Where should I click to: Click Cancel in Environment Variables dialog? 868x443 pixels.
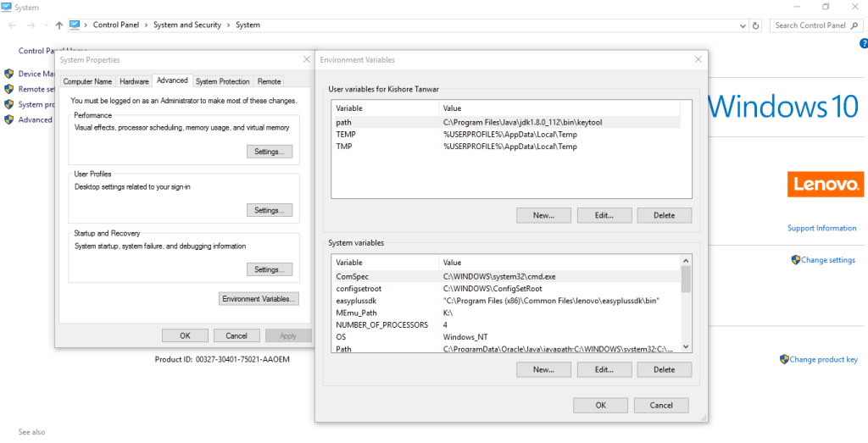661,406
